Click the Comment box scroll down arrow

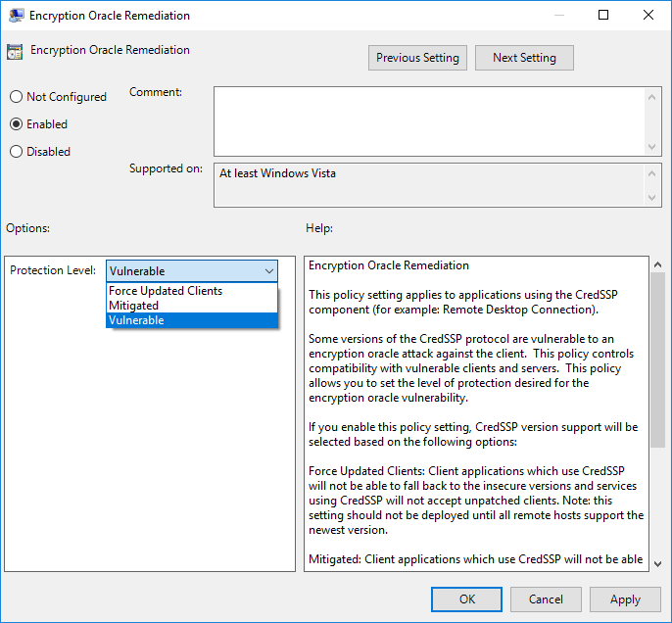coord(651,147)
